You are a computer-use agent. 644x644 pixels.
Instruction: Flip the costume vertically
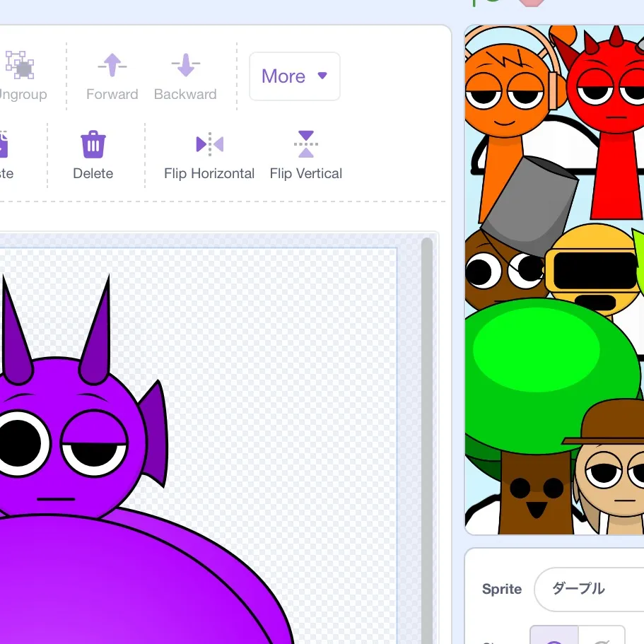coord(305,156)
